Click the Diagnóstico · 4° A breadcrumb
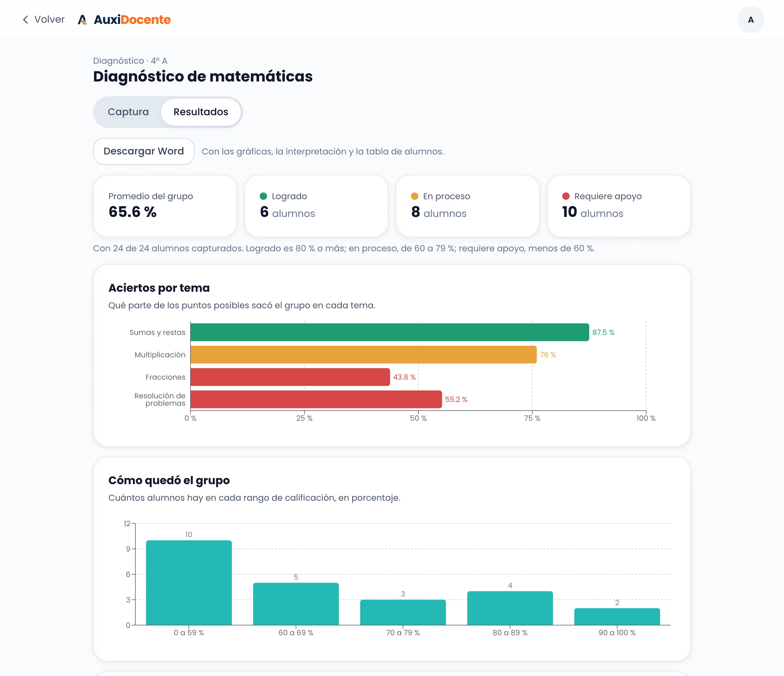The image size is (784, 676). click(x=130, y=61)
